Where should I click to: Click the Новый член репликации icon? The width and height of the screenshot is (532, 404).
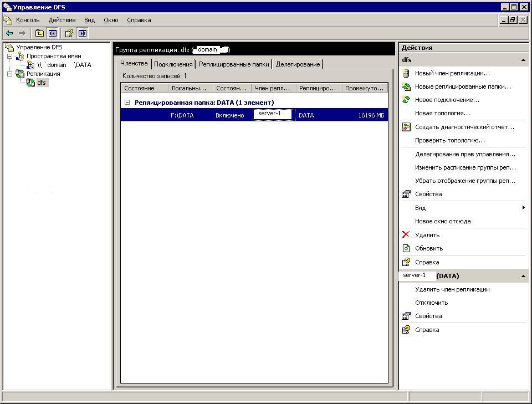(406, 73)
